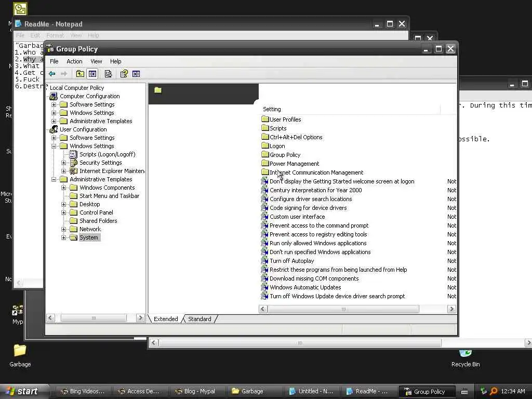Open the Help menu in Group Policy
532x399 pixels.
point(116,61)
